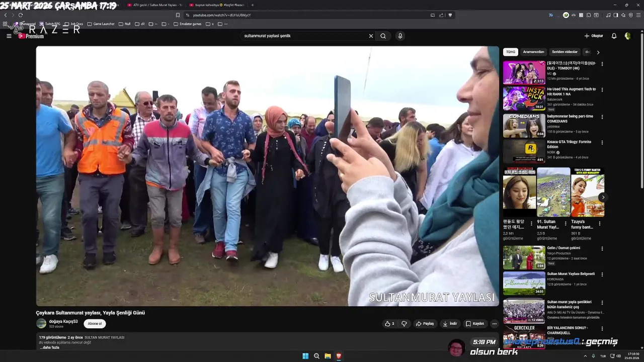The image size is (644, 362).
Task: Switch to buyrun kahvaltıya tab
Action: (216, 5)
